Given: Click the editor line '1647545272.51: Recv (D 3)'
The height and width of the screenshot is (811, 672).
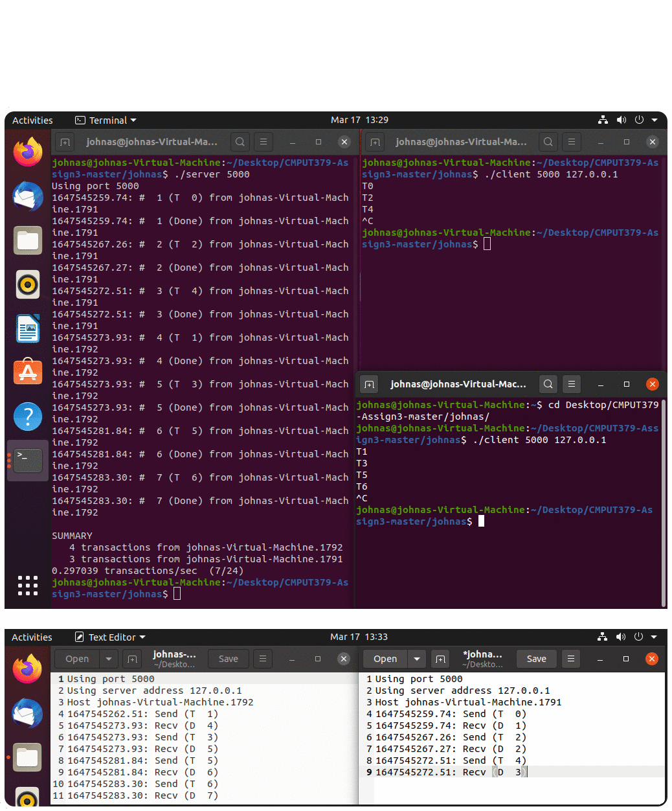Looking at the screenshot, I should (x=451, y=772).
